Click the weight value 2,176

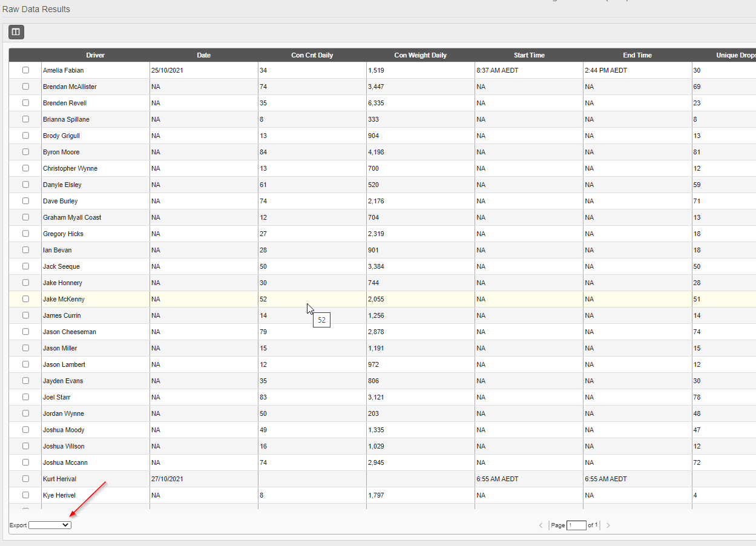click(x=376, y=201)
